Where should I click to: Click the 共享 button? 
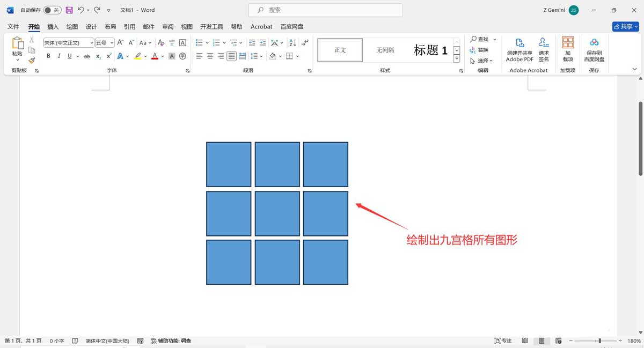click(x=624, y=26)
